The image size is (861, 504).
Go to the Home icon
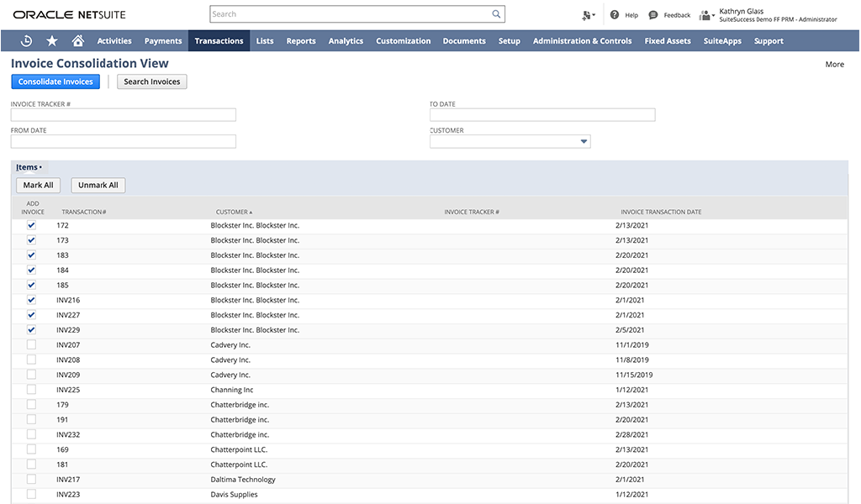(78, 39)
